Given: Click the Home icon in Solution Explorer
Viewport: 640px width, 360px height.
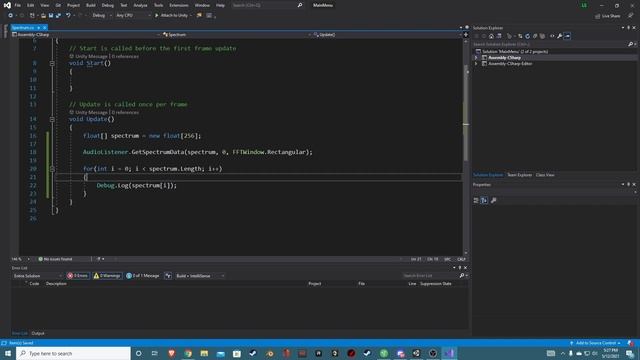Looking at the screenshot, I should (491, 36).
